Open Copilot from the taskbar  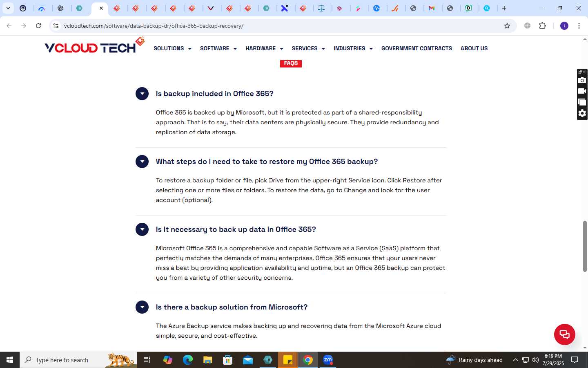(x=168, y=360)
